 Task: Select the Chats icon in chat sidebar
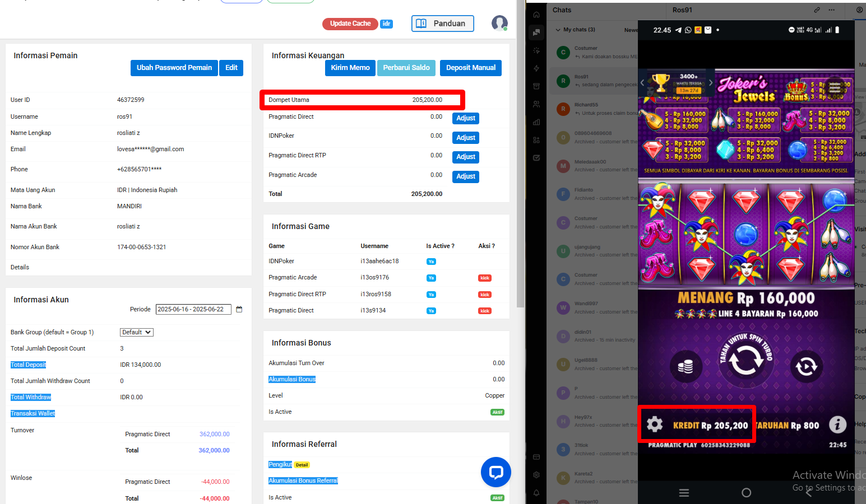point(536,32)
